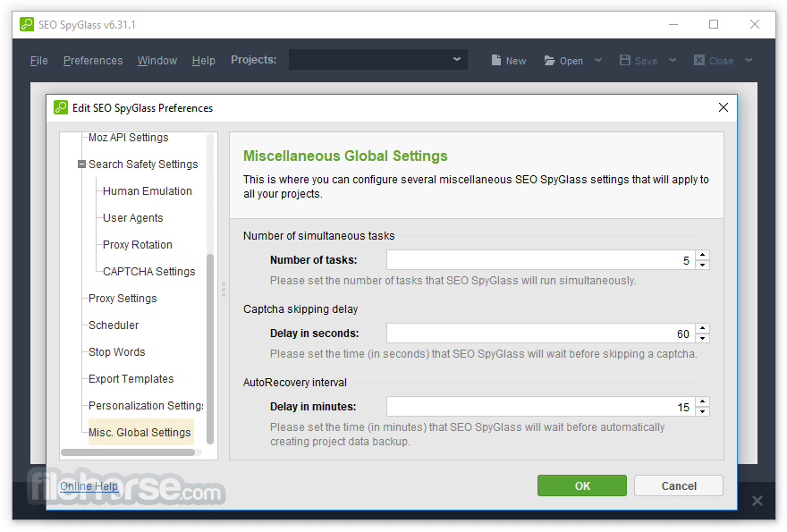Decrease the captcha Delay in seconds
The width and height of the screenshot is (787, 532).
[x=703, y=338]
